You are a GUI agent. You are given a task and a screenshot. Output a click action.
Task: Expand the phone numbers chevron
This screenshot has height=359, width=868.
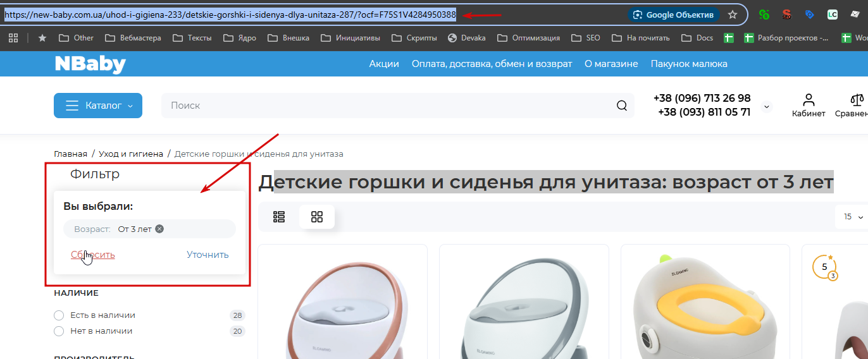pyautogui.click(x=767, y=106)
